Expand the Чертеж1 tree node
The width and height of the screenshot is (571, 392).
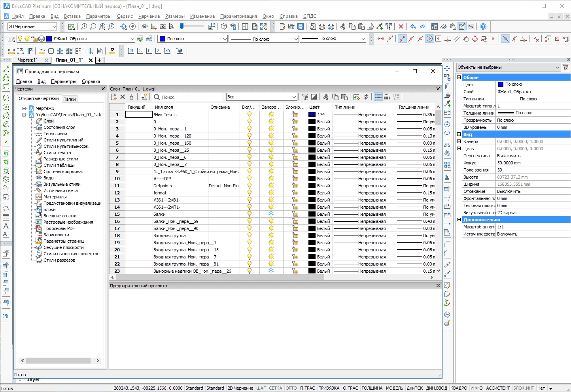(x=24, y=108)
